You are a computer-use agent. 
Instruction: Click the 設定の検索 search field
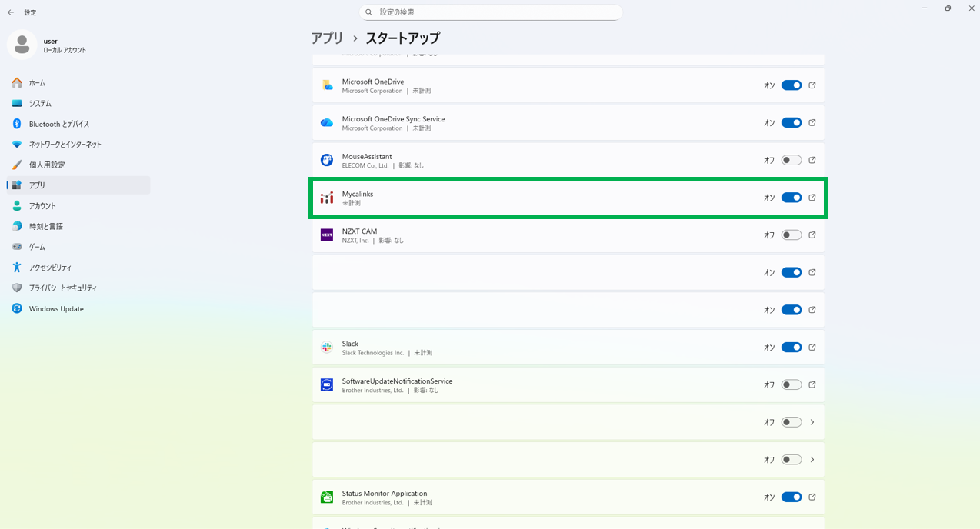[491, 12]
